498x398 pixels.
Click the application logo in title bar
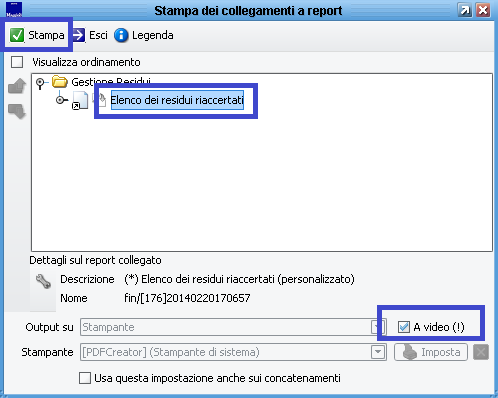coord(14,10)
